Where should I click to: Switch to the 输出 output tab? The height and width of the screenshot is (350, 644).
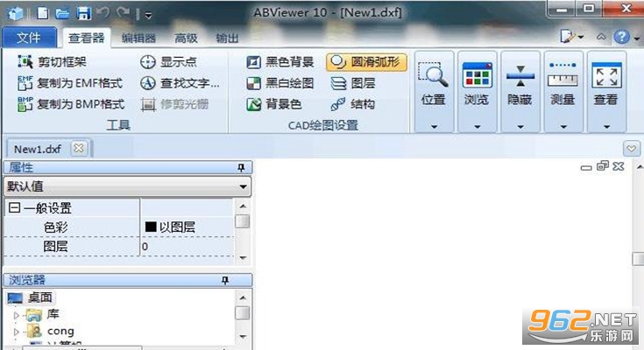[227, 38]
